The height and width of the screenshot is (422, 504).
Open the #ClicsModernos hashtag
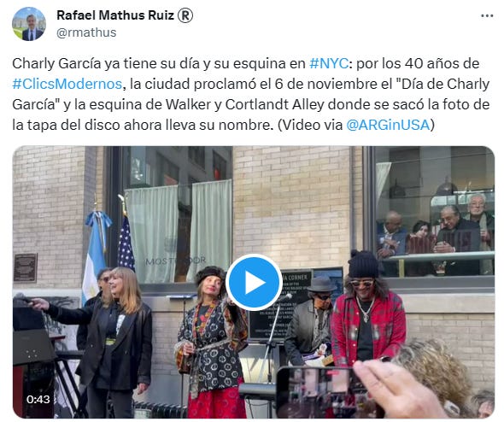[x=67, y=84]
